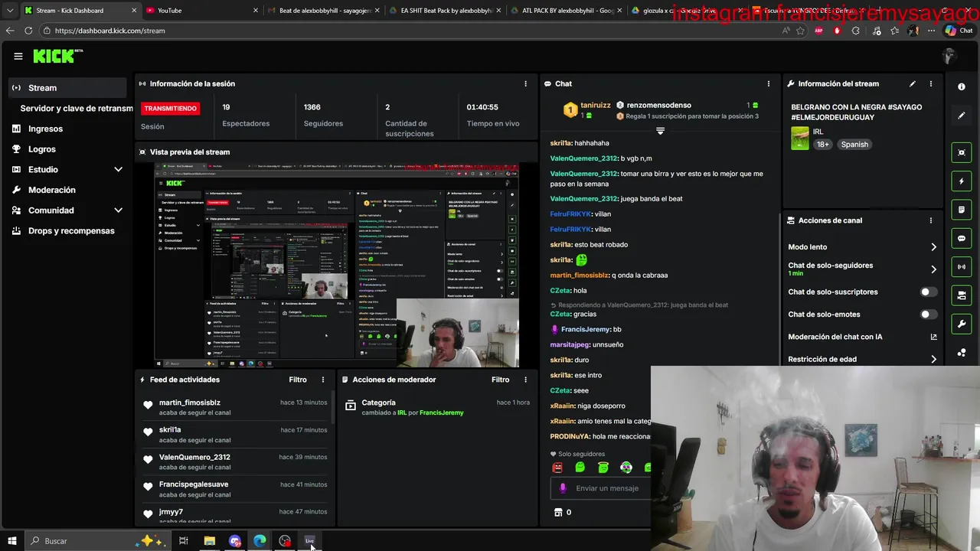This screenshot has width=980, height=551.
Task: Open Acciones de moderador three-dot menu
Action: click(525, 380)
